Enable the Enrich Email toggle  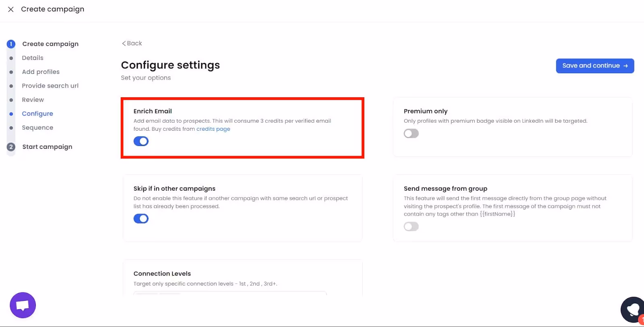click(141, 141)
